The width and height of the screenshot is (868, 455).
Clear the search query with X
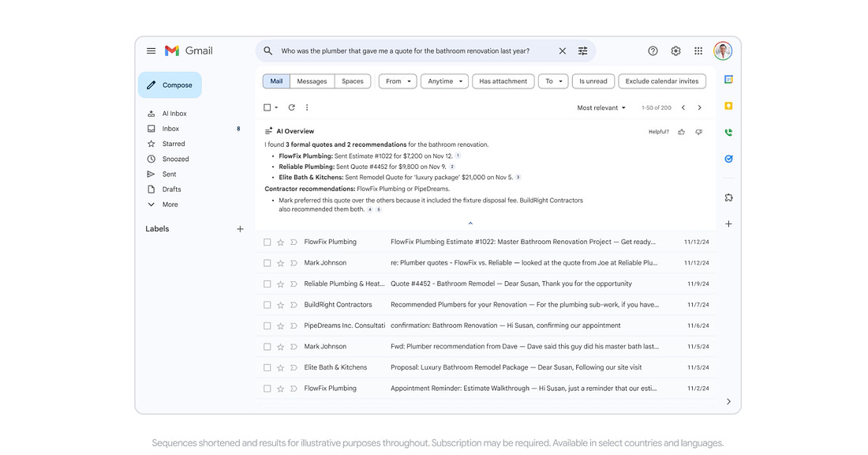[563, 51]
